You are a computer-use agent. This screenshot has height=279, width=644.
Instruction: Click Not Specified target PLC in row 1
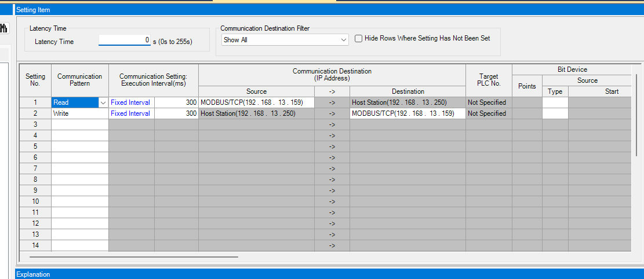489,102
